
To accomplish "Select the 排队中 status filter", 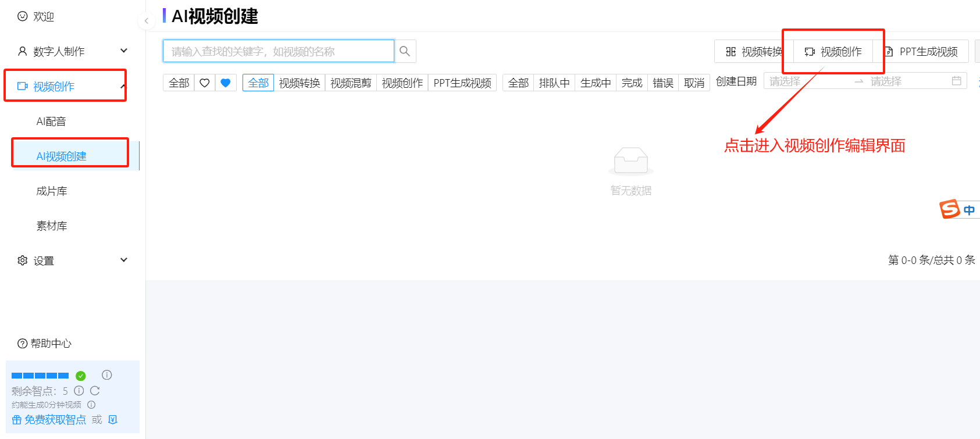I will click(554, 83).
